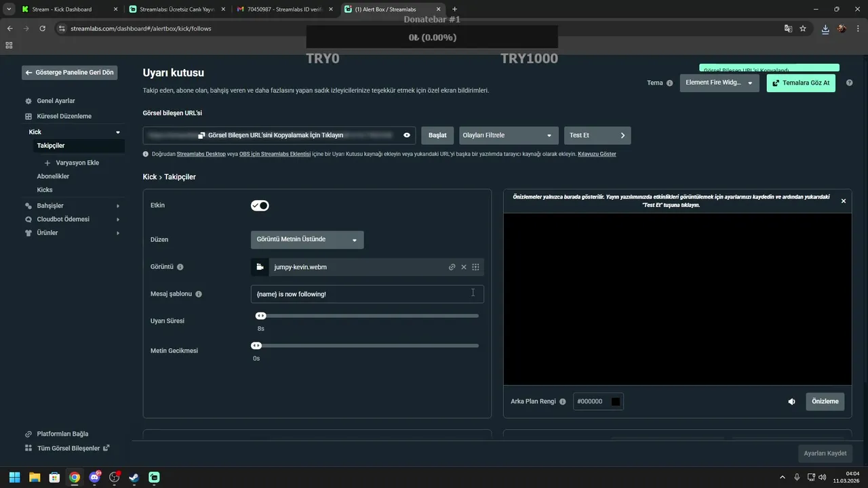Image resolution: width=868 pixels, height=488 pixels.
Task: Switch to the Stream - Kick Dashboard tab
Action: [x=70, y=9]
